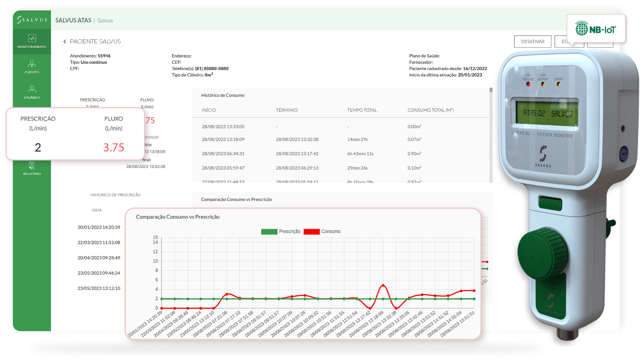
Task: Click total time 6h 43min 11s
Action: (360, 154)
